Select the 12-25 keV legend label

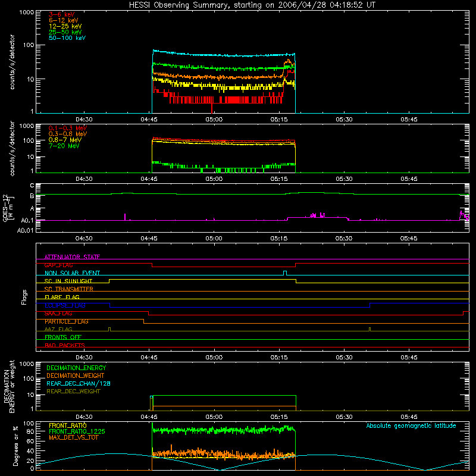65,26
